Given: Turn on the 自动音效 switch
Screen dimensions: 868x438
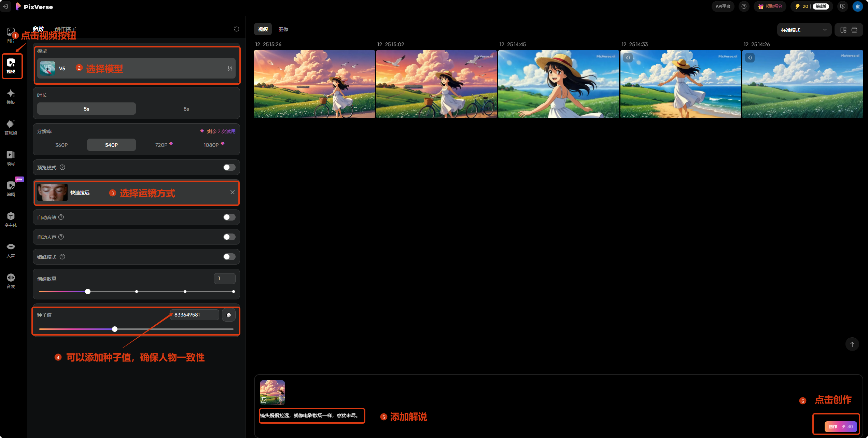Looking at the screenshot, I should [229, 217].
